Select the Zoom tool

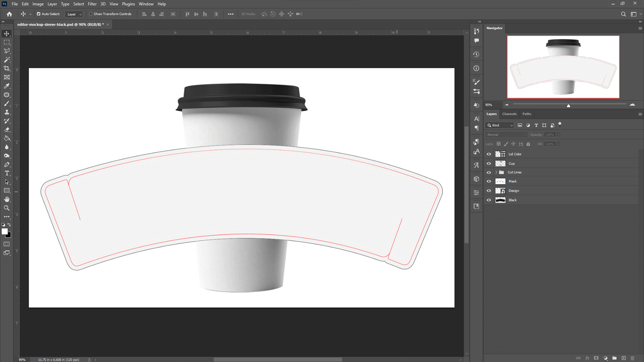(x=6, y=208)
